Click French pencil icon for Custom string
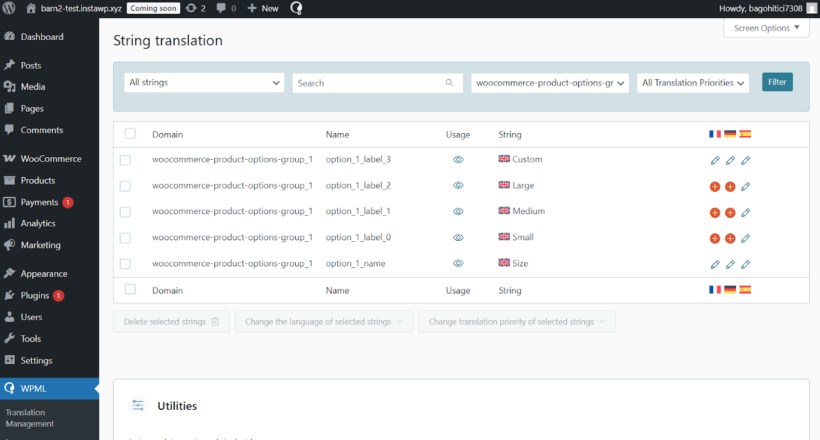The image size is (820, 440). point(714,160)
